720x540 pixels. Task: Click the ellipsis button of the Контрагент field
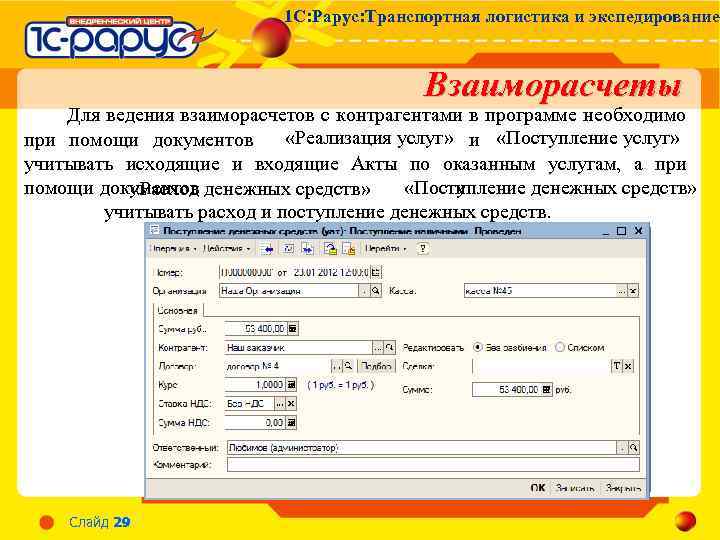377,348
